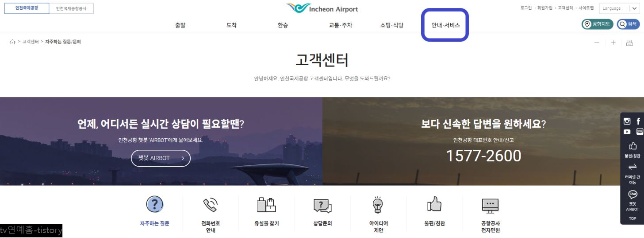The image size is (644, 238).
Task: Open the YouTube icon in sidebar
Action: point(627,132)
